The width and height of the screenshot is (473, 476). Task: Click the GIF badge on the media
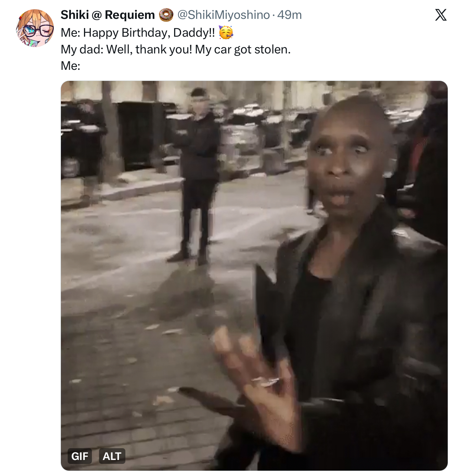tap(80, 456)
